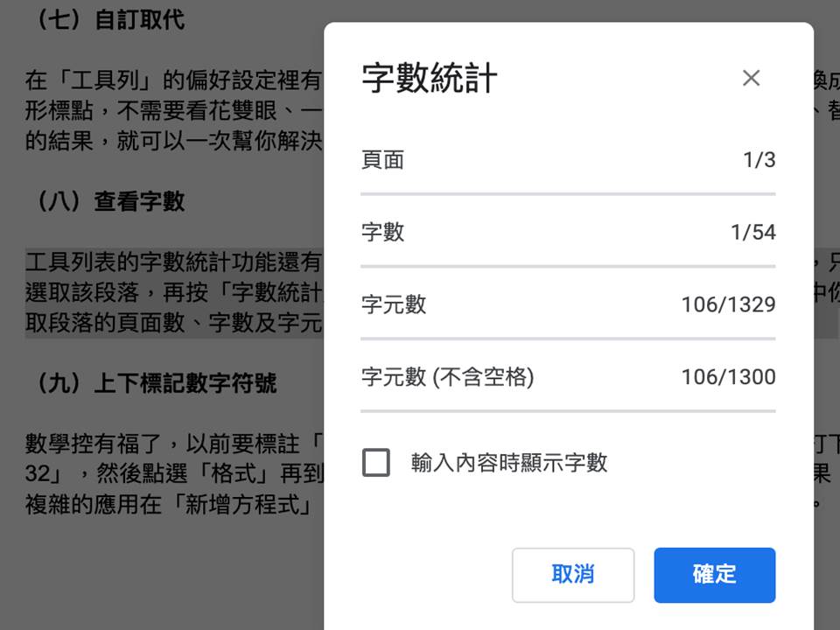The image size is (840, 630).
Task: Click the character count value 106/1329
Action: click(x=728, y=304)
